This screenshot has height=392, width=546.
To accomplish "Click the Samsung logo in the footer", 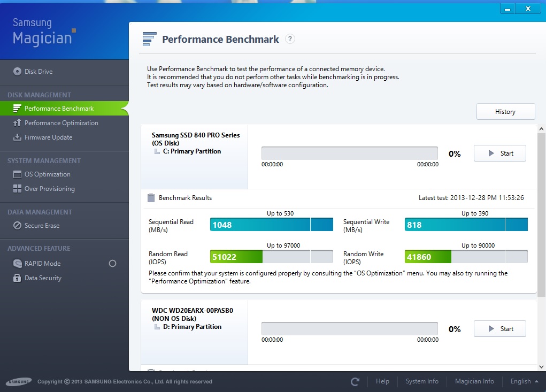I will (x=19, y=382).
